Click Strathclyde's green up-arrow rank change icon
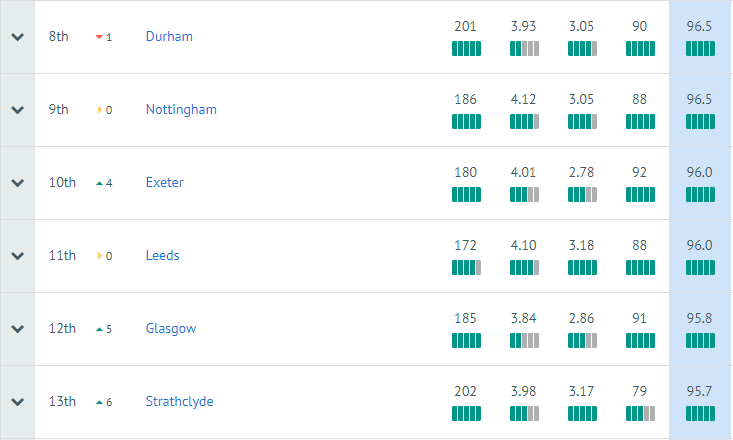 [99, 402]
